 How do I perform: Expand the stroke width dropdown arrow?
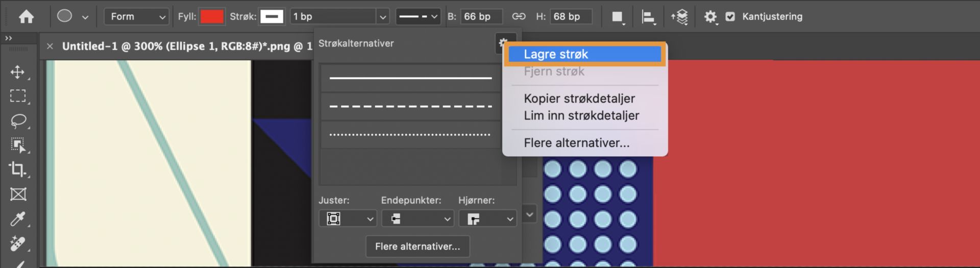point(383,17)
